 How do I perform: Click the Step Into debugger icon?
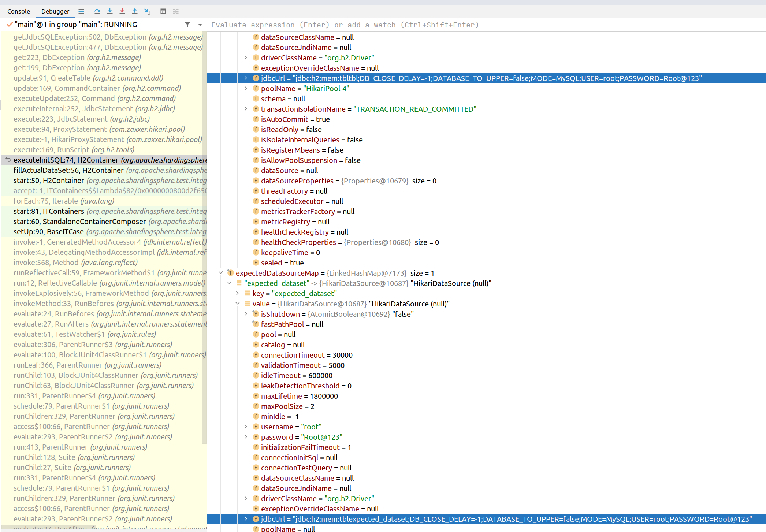click(x=110, y=11)
